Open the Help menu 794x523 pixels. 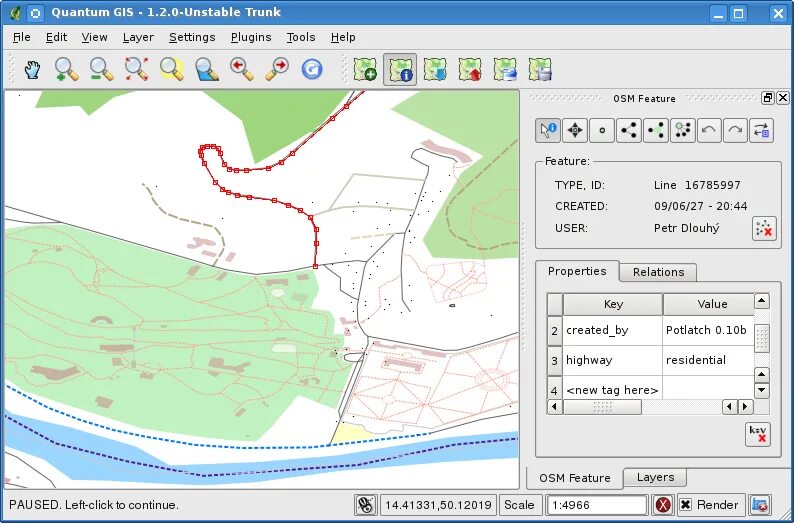343,37
